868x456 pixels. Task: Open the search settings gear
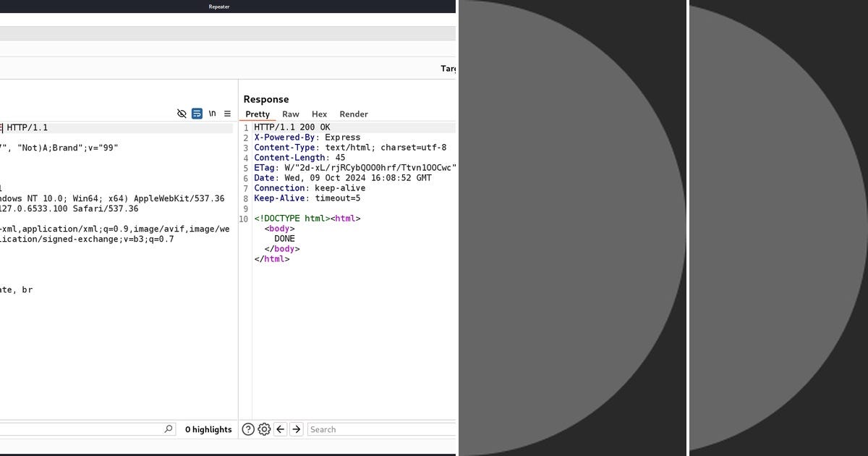tap(264, 429)
